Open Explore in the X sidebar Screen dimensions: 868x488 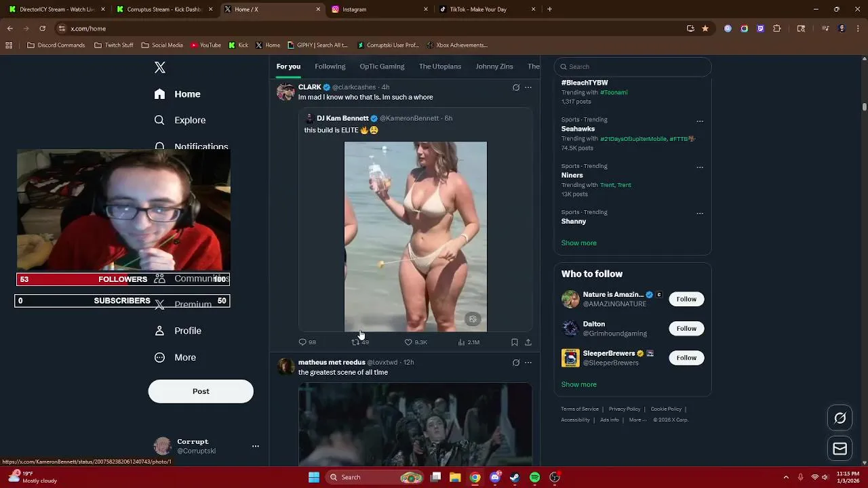(x=180, y=120)
